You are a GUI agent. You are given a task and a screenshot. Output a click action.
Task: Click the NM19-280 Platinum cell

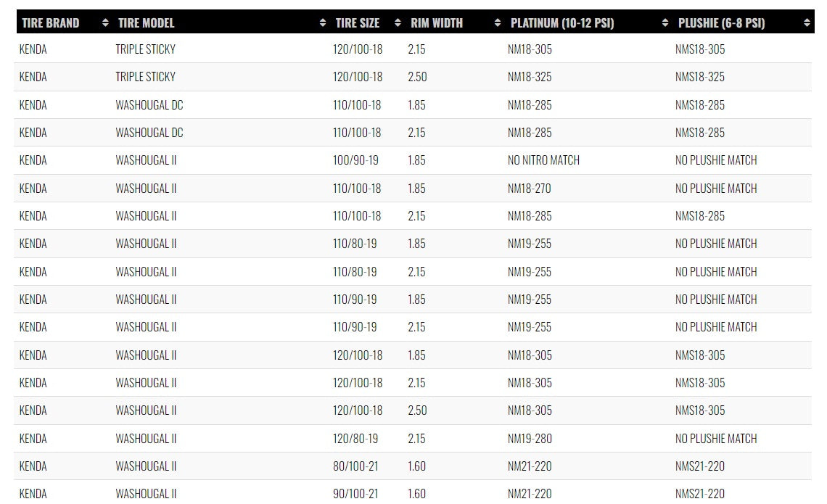(530, 439)
